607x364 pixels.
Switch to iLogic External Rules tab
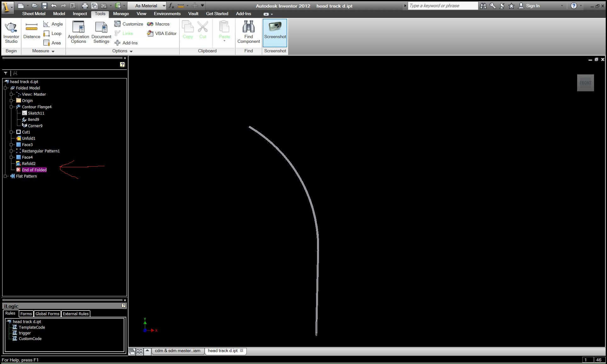[x=76, y=314]
